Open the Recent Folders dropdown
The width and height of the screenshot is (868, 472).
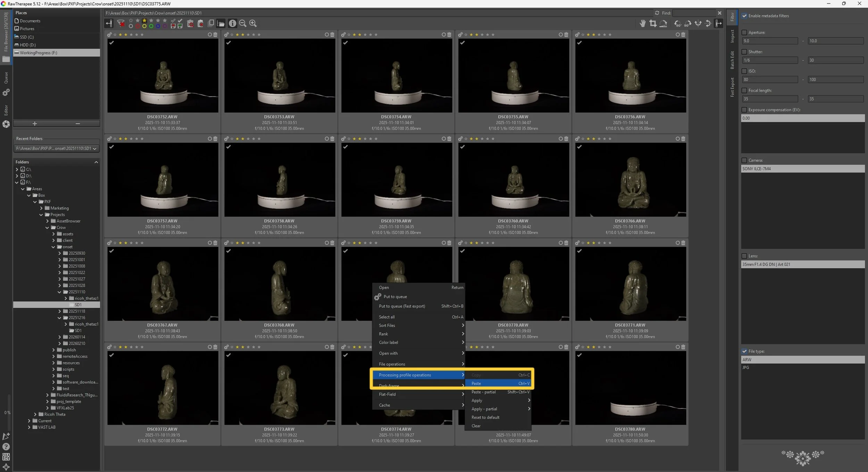click(x=56, y=148)
